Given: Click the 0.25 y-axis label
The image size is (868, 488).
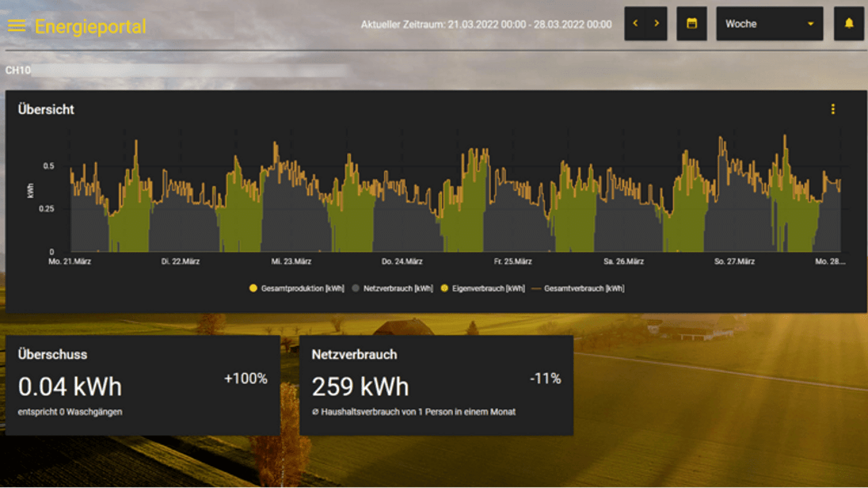Looking at the screenshot, I should (46, 209).
